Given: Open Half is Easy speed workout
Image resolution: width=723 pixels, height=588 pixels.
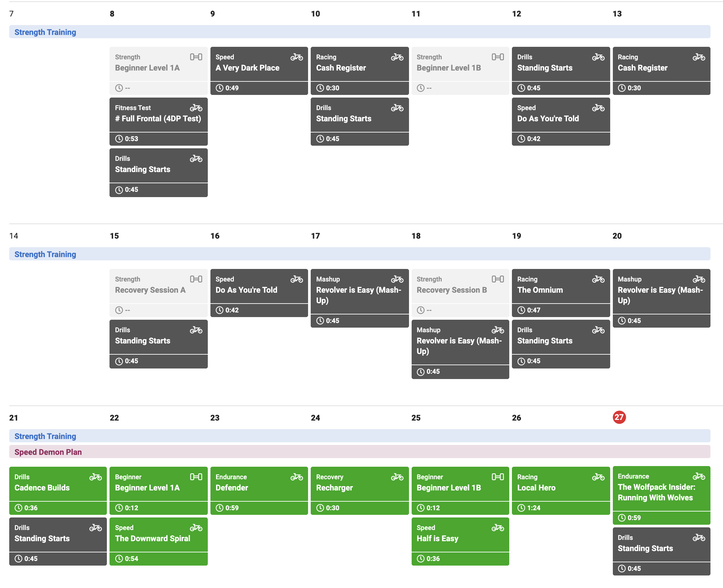Looking at the screenshot, I should tap(460, 541).
